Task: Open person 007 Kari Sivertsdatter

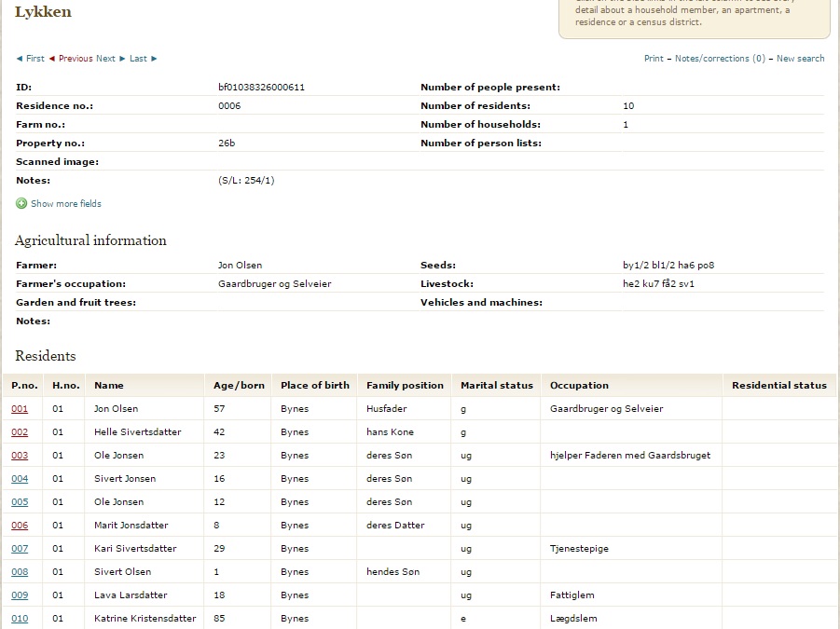Action: pos(20,548)
